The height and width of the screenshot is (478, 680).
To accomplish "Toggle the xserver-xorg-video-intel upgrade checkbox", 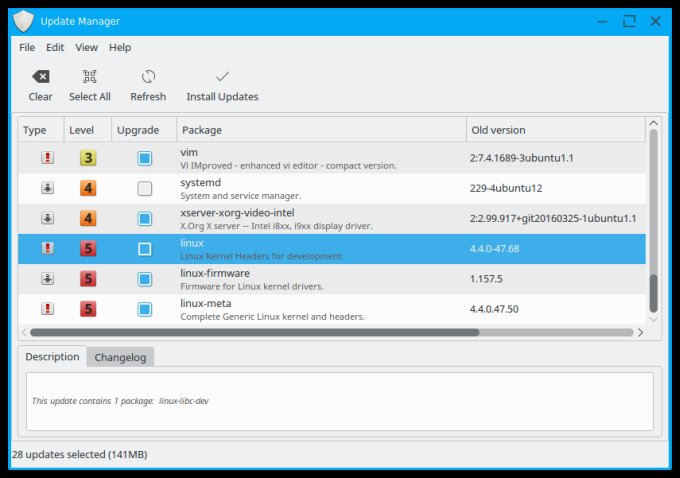I will [145, 218].
